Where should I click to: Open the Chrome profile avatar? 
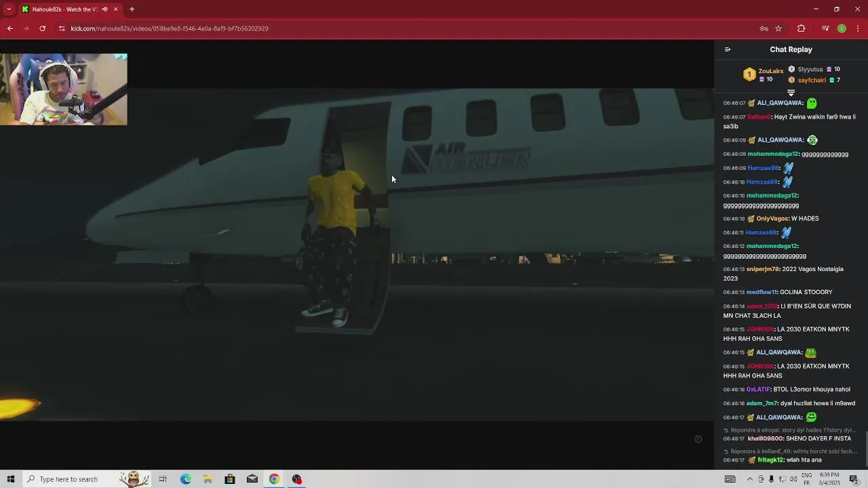pyautogui.click(x=842, y=28)
